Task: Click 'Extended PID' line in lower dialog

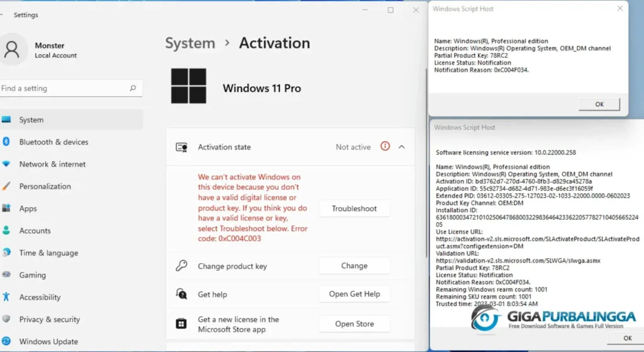Action: 533,196
